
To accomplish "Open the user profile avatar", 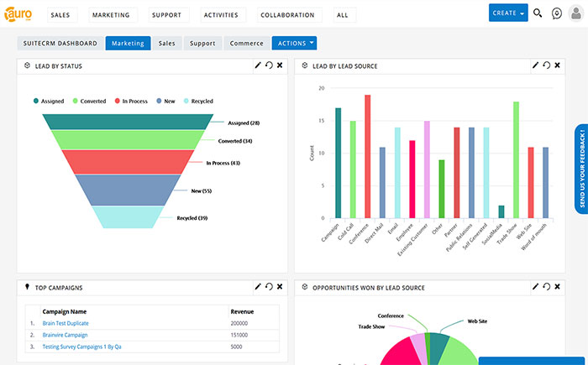I will (x=575, y=13).
